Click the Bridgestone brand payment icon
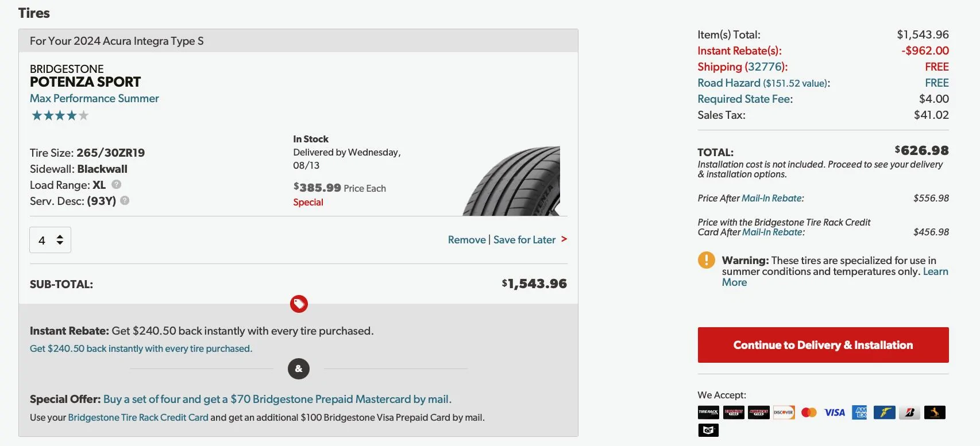The width and height of the screenshot is (980, 446). 910,412
